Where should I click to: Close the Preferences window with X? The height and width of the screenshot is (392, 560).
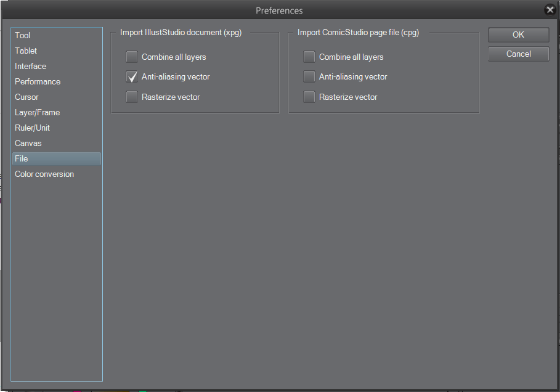(550, 10)
